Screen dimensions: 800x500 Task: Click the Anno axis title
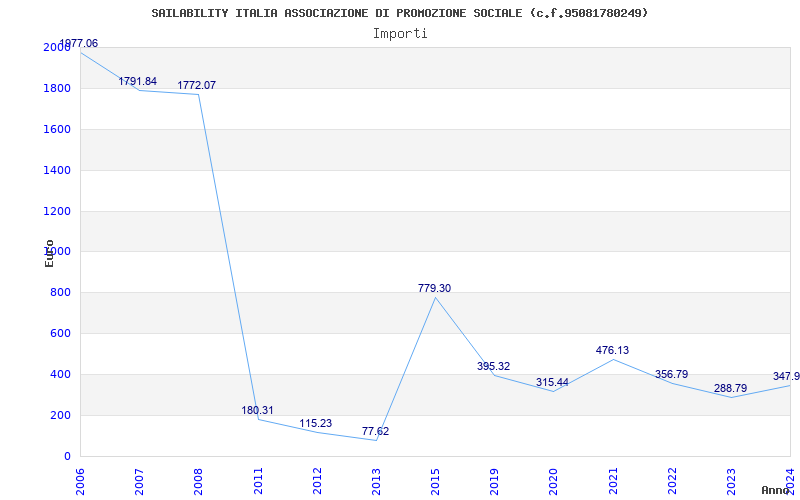(775, 490)
